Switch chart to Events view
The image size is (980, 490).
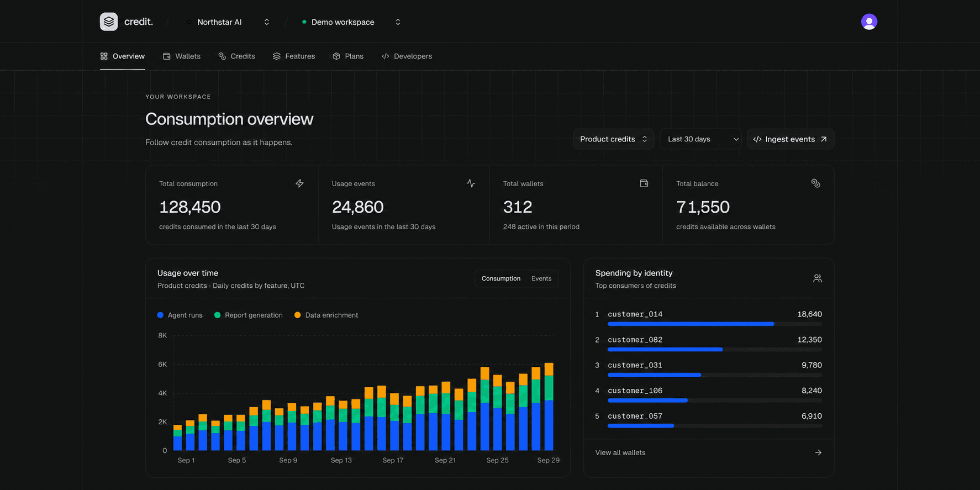point(541,278)
